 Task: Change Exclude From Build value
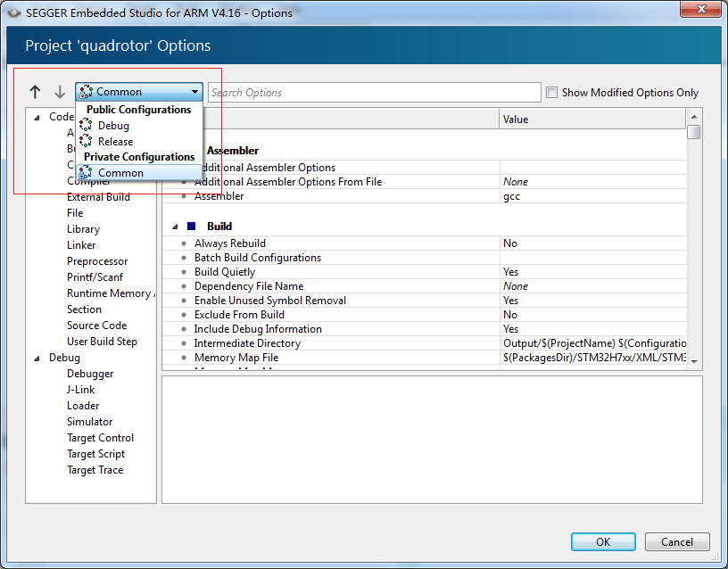[x=593, y=315]
